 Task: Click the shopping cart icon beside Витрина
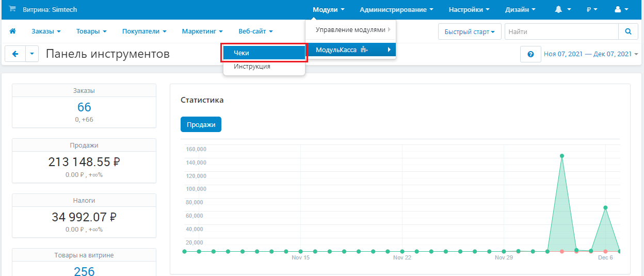tap(12, 9)
